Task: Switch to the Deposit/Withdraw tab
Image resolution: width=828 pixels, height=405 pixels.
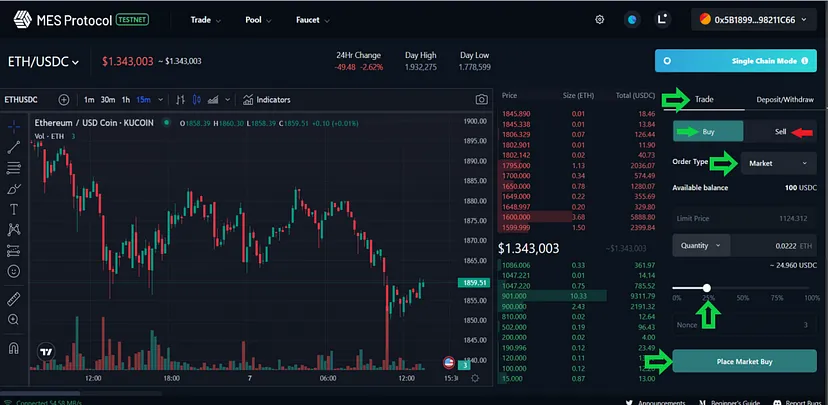Action: pyautogui.click(x=784, y=100)
